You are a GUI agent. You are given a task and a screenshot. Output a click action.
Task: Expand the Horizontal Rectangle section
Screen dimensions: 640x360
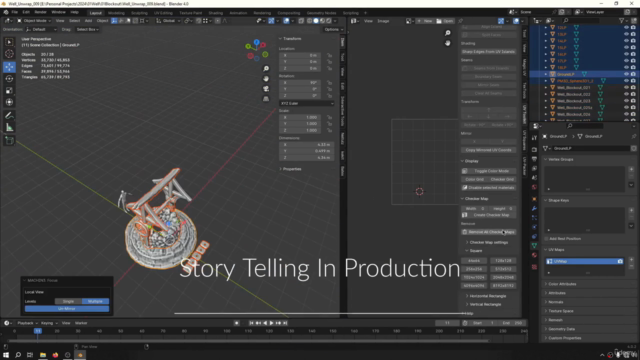487,296
